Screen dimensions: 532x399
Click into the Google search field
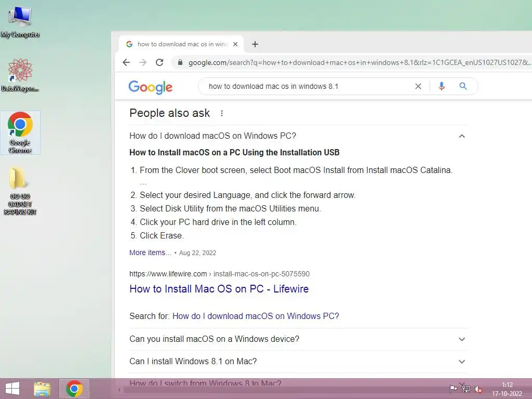click(307, 86)
